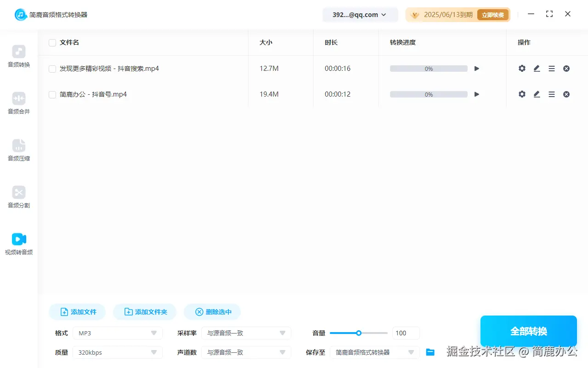The image size is (588, 368).
Task: Click the 00:00:12 duration cell
Action: pyautogui.click(x=338, y=94)
